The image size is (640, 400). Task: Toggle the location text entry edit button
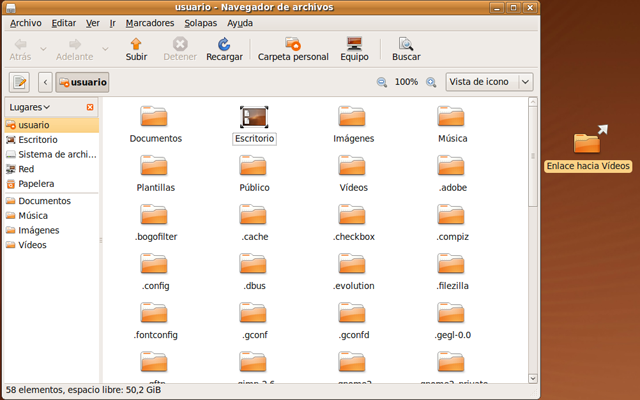click(x=18, y=82)
